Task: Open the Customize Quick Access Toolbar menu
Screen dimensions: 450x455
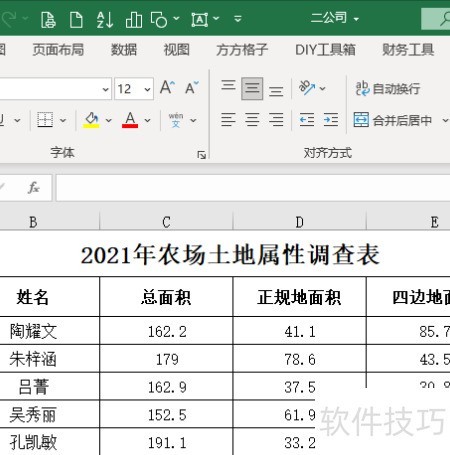Action: (238, 19)
